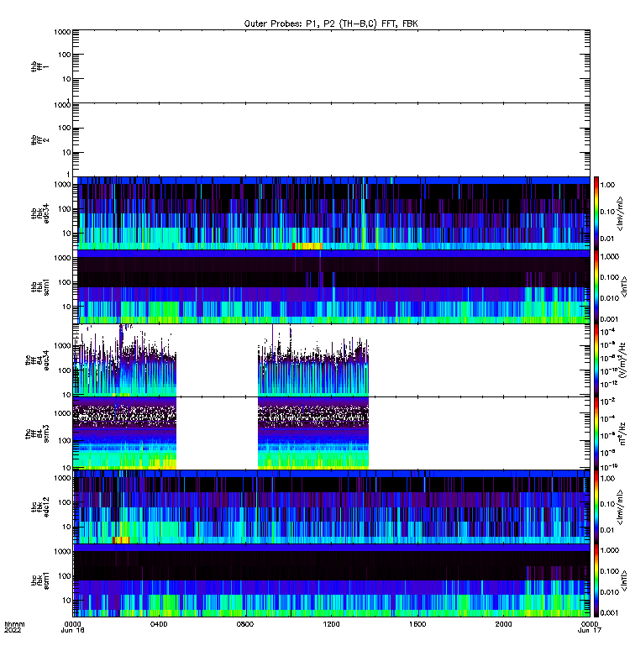The image size is (630, 672).
Task: Click the bottom |nT| color bar for thc scm1
Action: pyautogui.click(x=596, y=580)
